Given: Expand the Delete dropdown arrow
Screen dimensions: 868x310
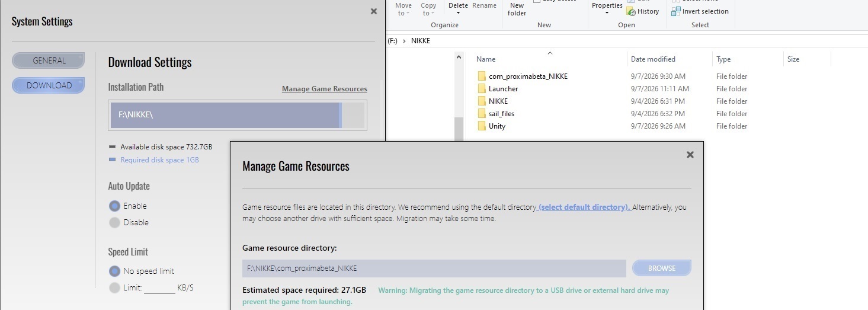Looking at the screenshot, I should 458,13.
